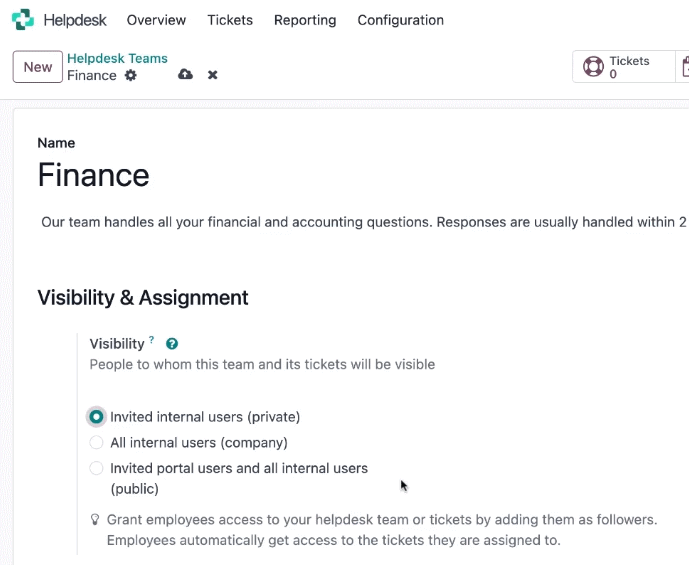Click the help circle icon next to Visibility
Viewport: 689px width, 565px height.
tap(172, 344)
